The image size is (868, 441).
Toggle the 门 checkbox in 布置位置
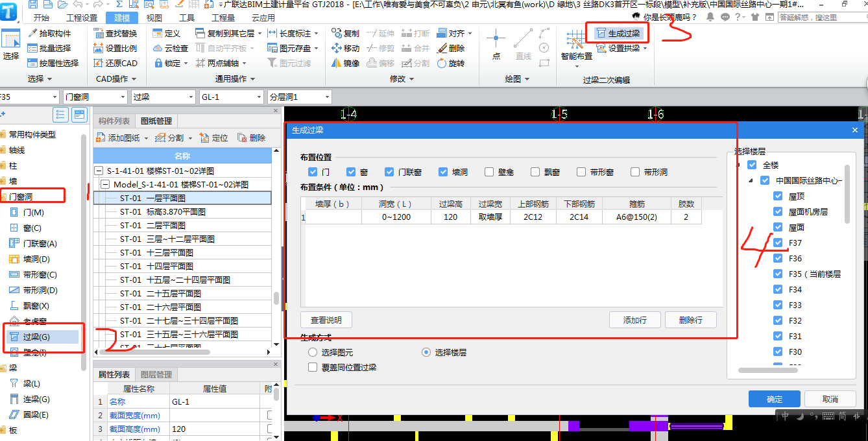pos(313,172)
